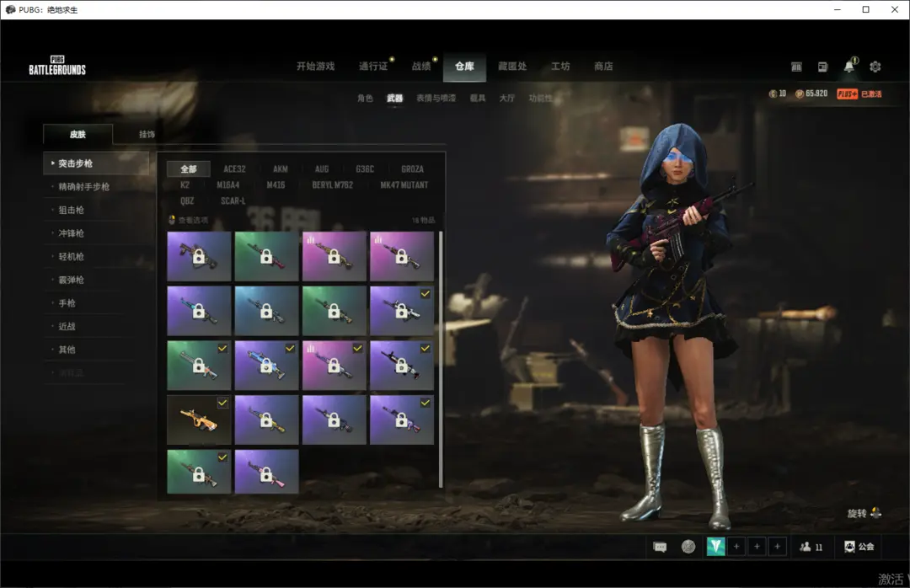Filter skins by SCAR-L
Image resolution: width=910 pixels, height=588 pixels.
click(x=233, y=201)
